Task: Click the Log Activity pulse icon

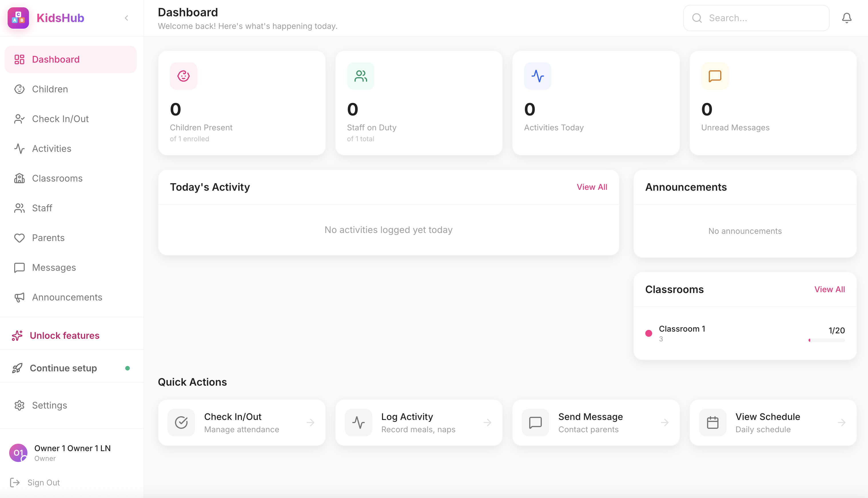Action: pyautogui.click(x=359, y=423)
